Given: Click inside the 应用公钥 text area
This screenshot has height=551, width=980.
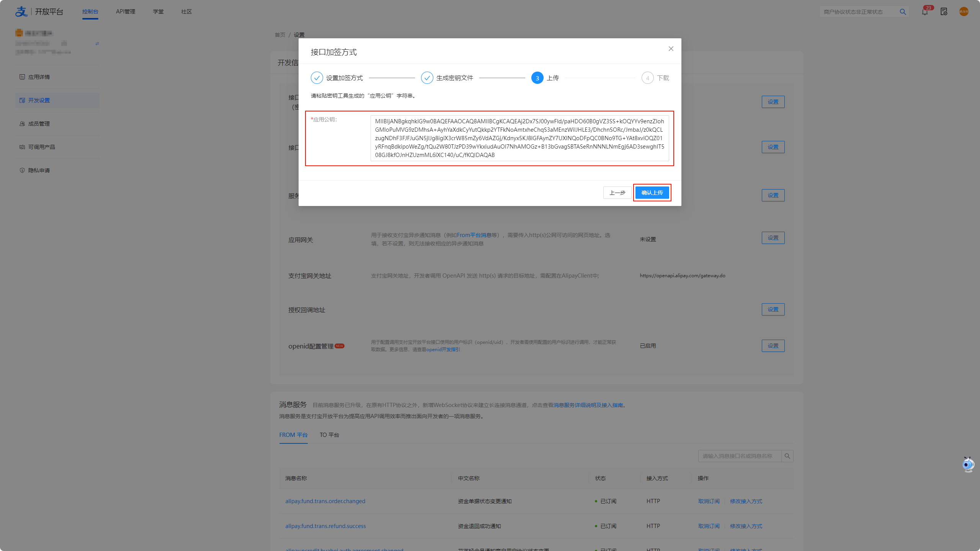Looking at the screenshot, I should [519, 138].
